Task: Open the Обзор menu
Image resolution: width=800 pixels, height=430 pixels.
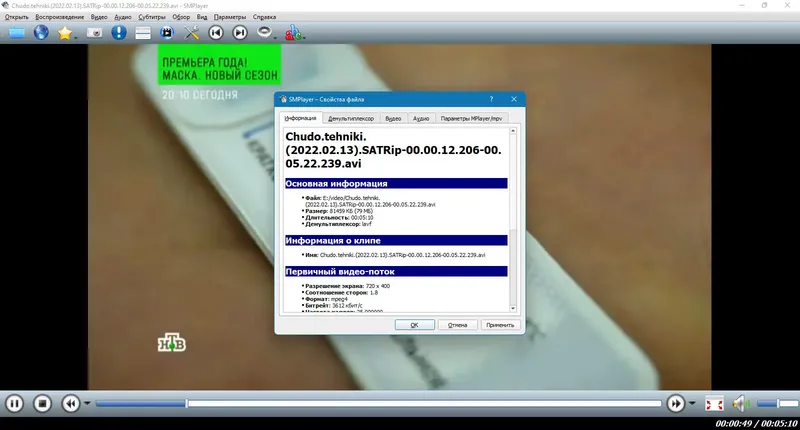Action: coord(181,17)
